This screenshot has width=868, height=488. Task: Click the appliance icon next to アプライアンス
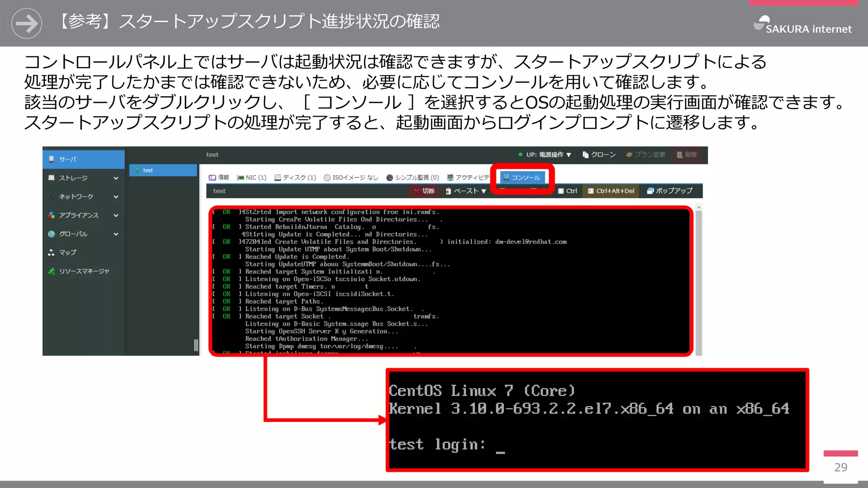[x=51, y=215]
